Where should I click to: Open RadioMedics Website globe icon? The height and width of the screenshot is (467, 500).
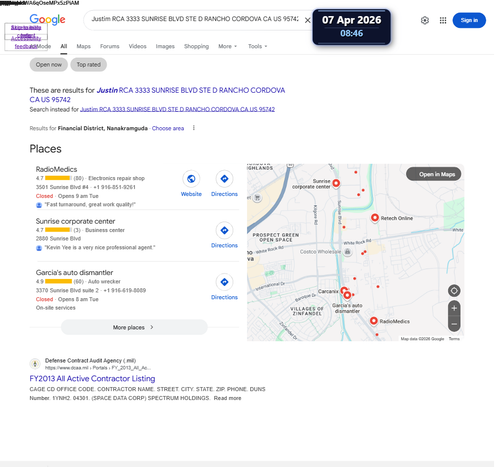click(191, 179)
